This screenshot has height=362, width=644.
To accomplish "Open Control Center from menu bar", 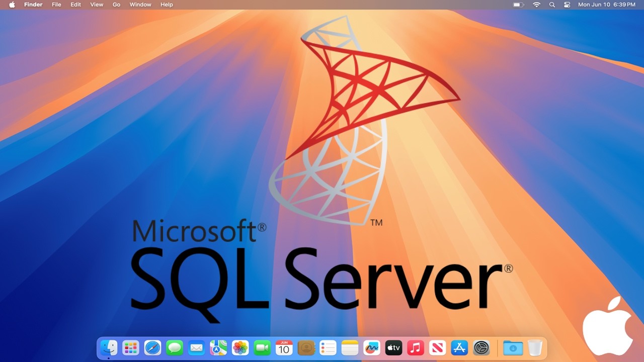I will click(567, 5).
